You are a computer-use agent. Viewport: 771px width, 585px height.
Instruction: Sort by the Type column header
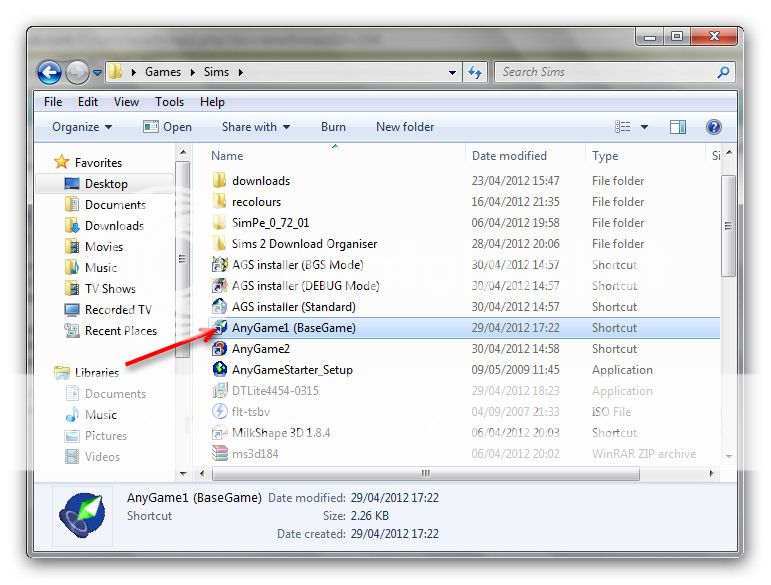pos(605,156)
